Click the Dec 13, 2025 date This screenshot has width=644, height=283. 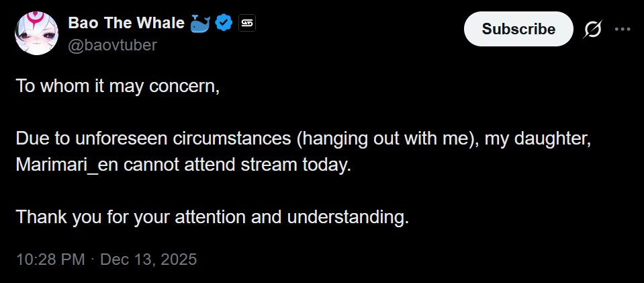pyautogui.click(x=148, y=259)
